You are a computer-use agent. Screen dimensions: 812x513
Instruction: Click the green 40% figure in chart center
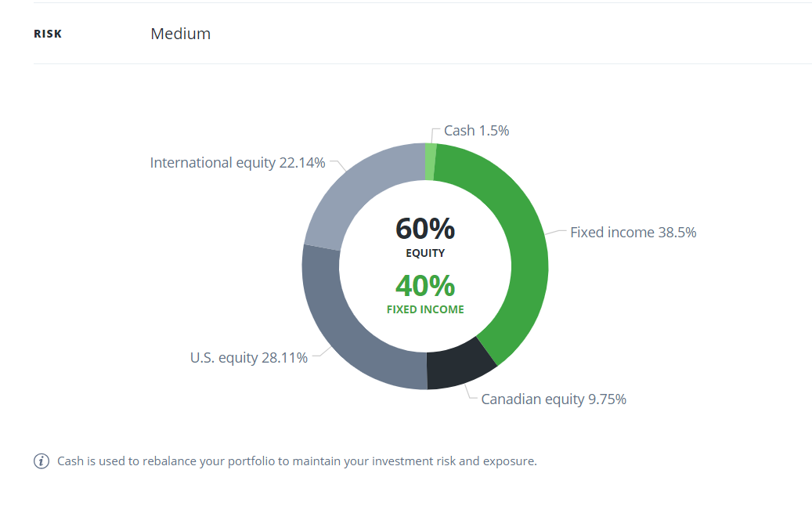click(425, 286)
